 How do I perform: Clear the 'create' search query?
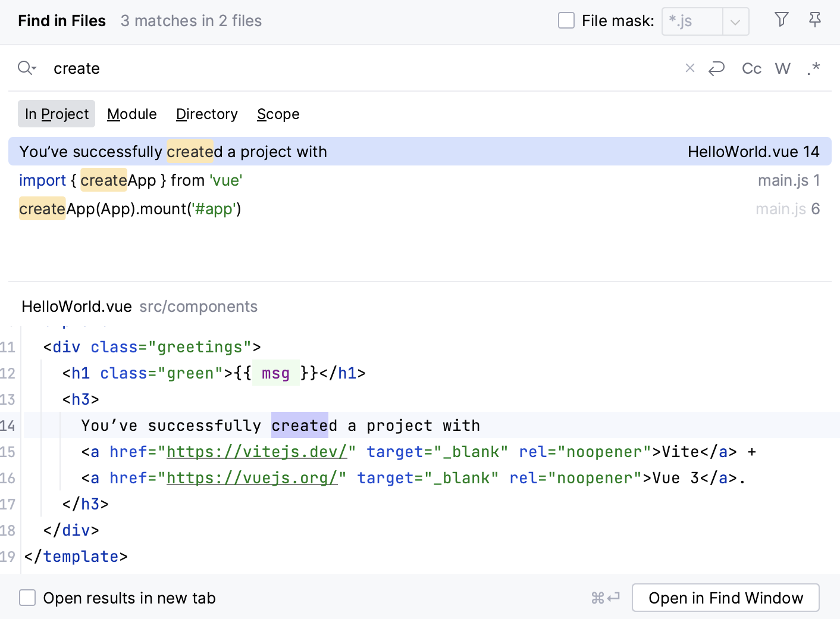(x=689, y=68)
